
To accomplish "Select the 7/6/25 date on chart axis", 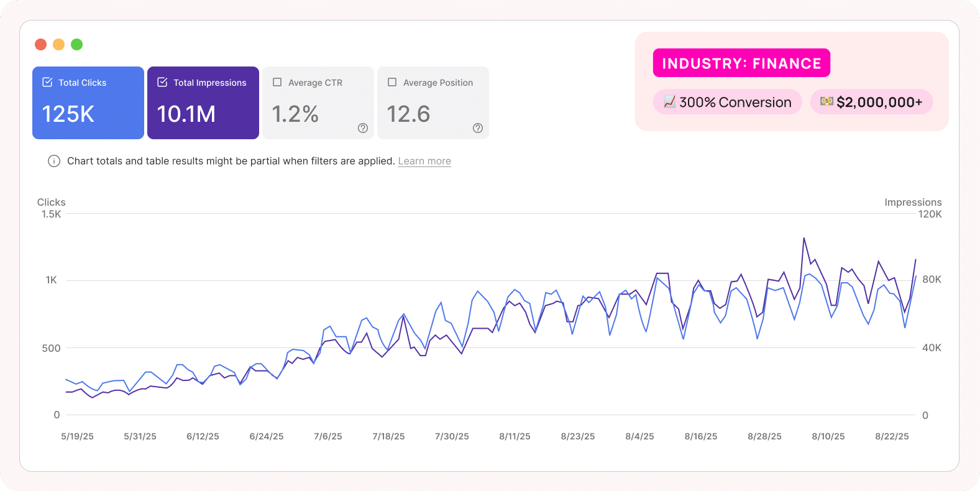I will (x=328, y=436).
